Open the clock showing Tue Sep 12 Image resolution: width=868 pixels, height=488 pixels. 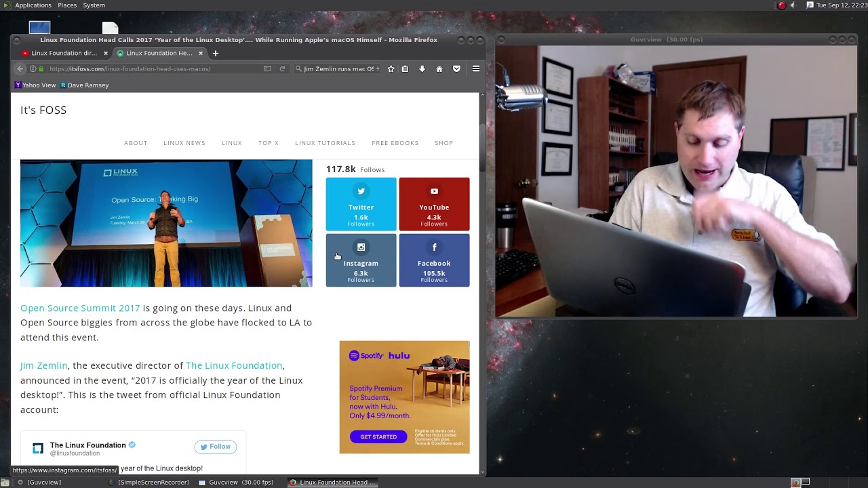(x=842, y=5)
